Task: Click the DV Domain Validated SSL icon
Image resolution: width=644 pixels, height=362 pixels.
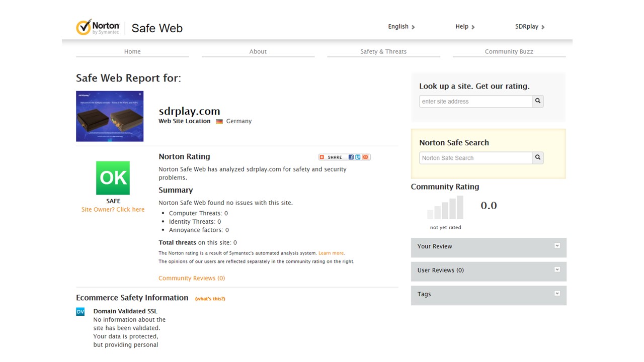Action: pos(80,312)
